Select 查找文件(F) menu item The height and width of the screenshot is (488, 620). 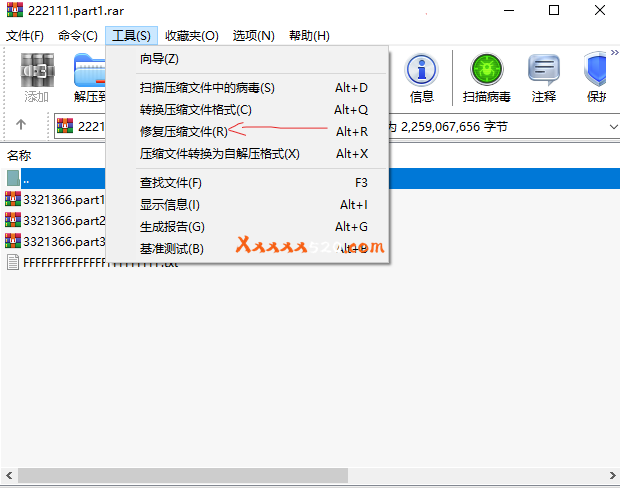tap(248, 183)
